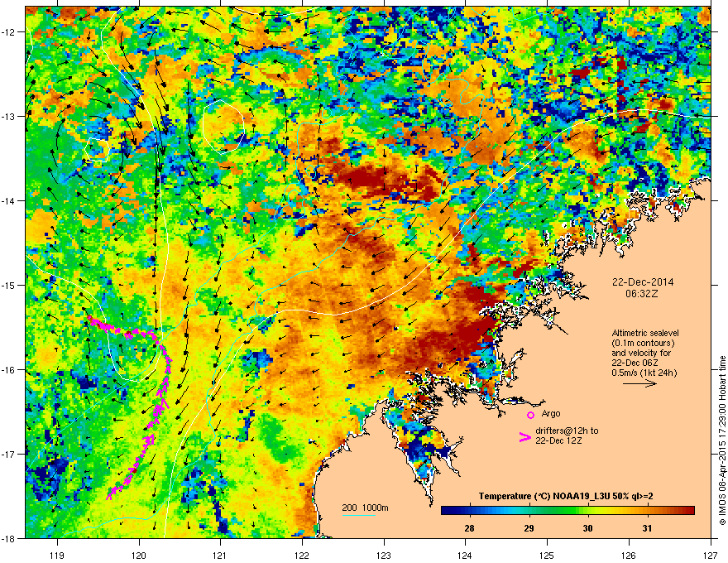
Task: Click the '22-Dec 12Z' drifter date text
Action: 558,440
